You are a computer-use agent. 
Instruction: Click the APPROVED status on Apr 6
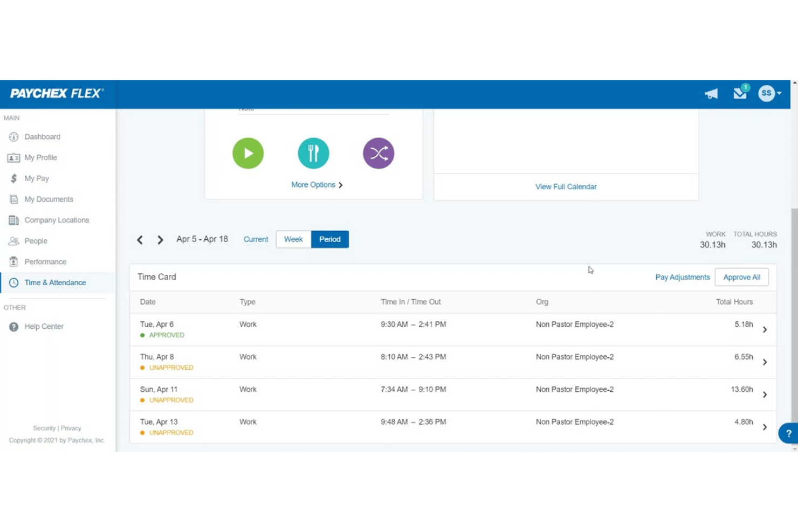(x=167, y=335)
